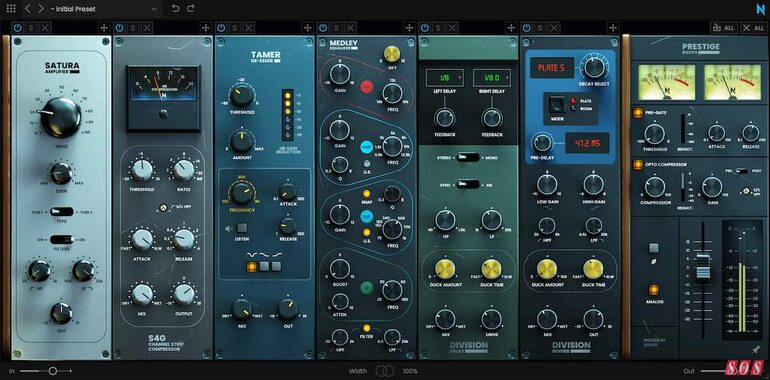Flip the STEREO / MONO switch

tap(468, 158)
